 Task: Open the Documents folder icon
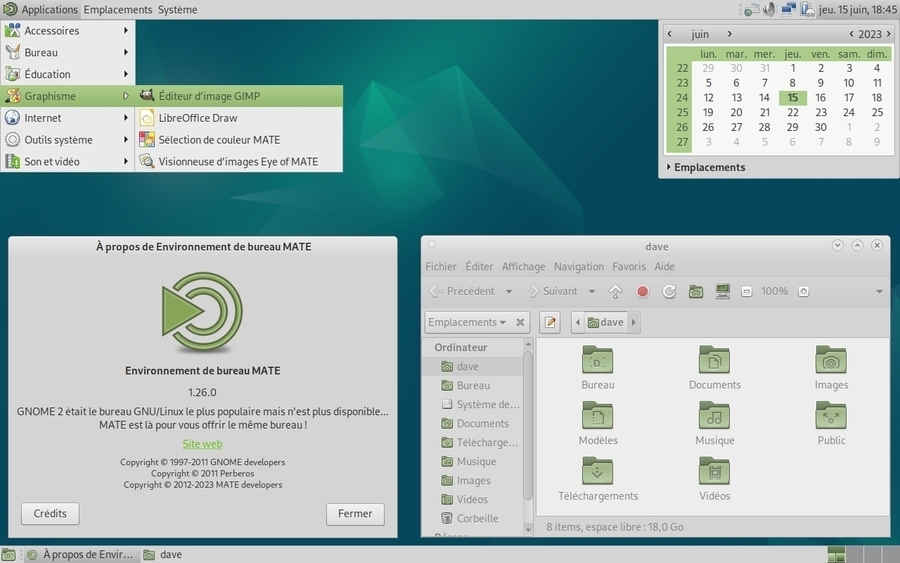click(715, 368)
